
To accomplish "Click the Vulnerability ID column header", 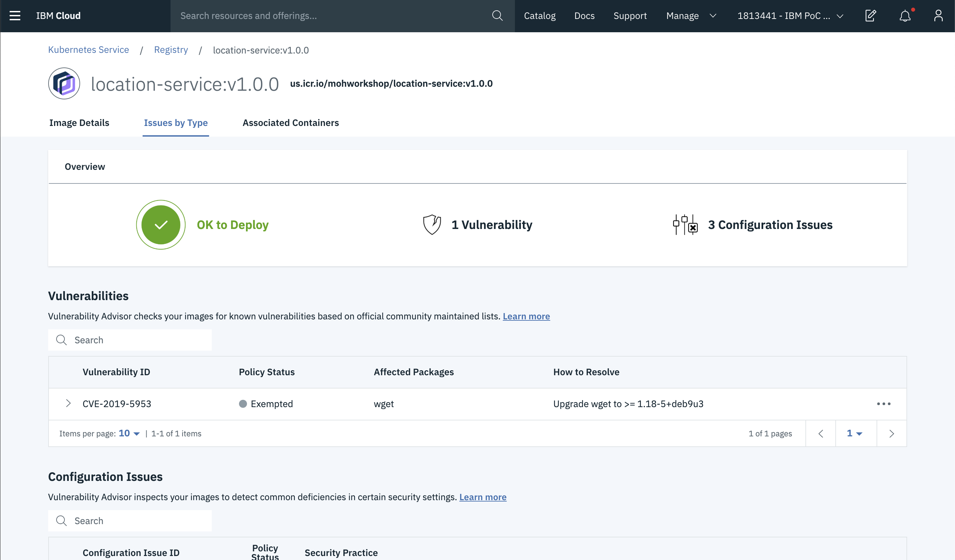I will tap(116, 372).
